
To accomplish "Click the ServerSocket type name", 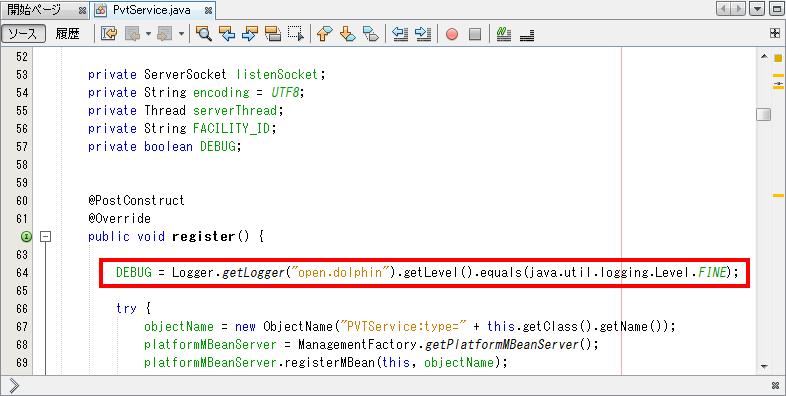I will click(185, 75).
